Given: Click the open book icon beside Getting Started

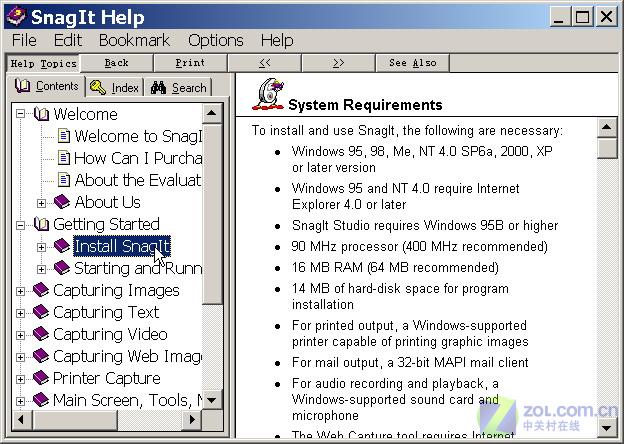Looking at the screenshot, I should [41, 224].
